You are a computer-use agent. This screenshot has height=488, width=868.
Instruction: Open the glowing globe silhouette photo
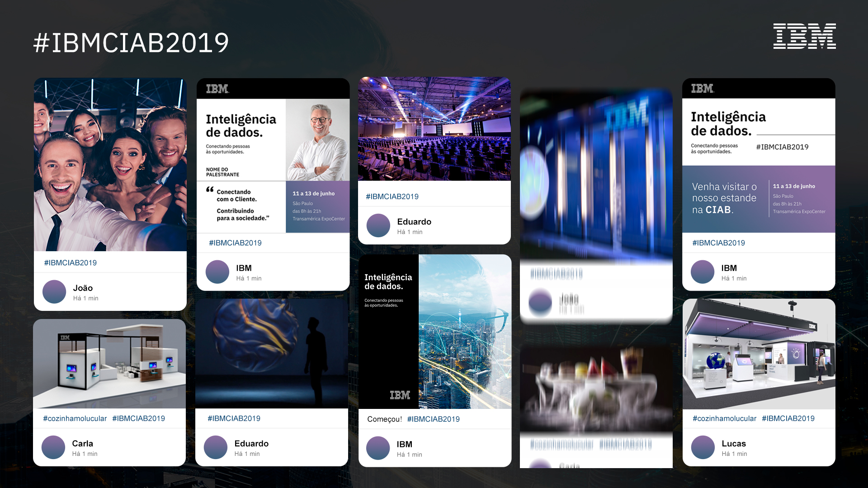[271, 353]
